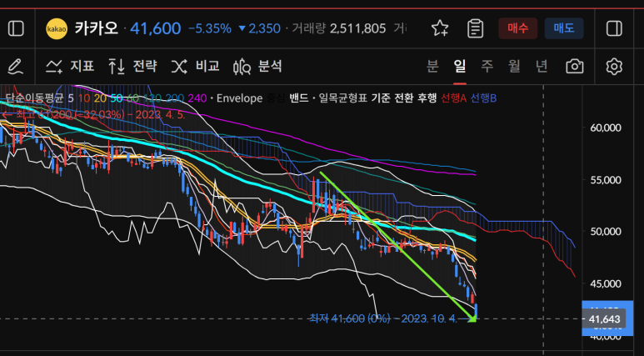644x356 pixels.
Task: Toggle the Envelope 중심 line legend
Action: pos(276,98)
